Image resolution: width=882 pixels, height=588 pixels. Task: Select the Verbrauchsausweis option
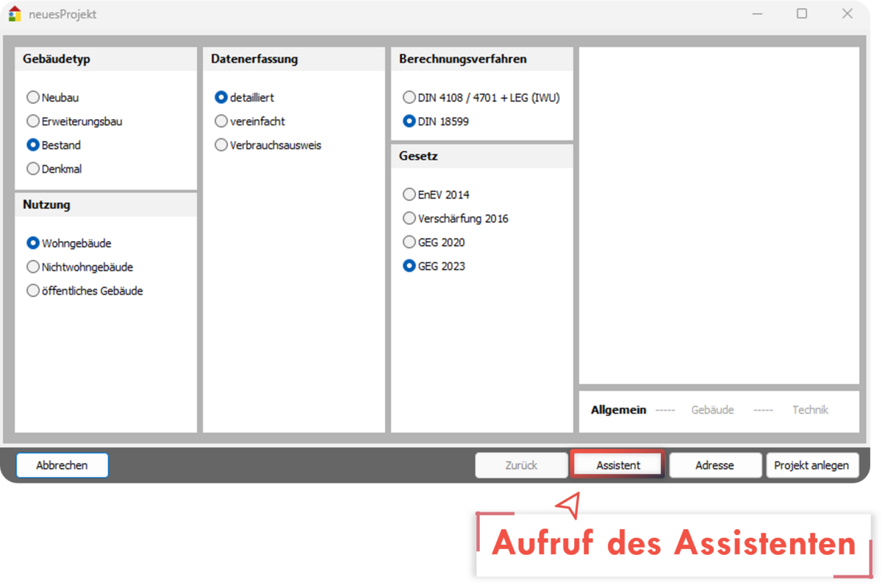221,146
